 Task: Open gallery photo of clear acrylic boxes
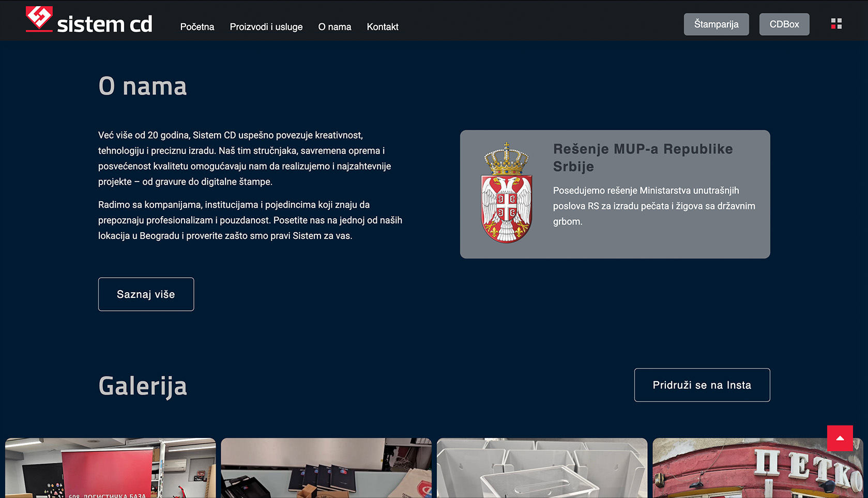pyautogui.click(x=542, y=468)
